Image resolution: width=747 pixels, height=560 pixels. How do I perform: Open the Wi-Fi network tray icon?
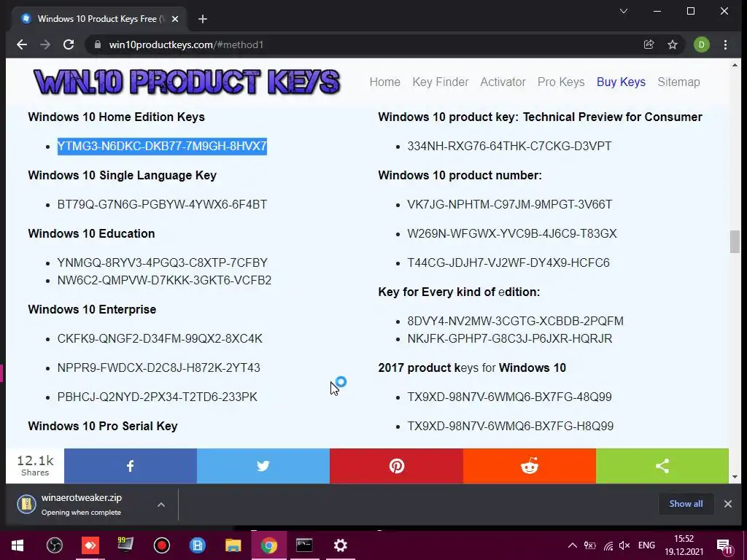608,545
